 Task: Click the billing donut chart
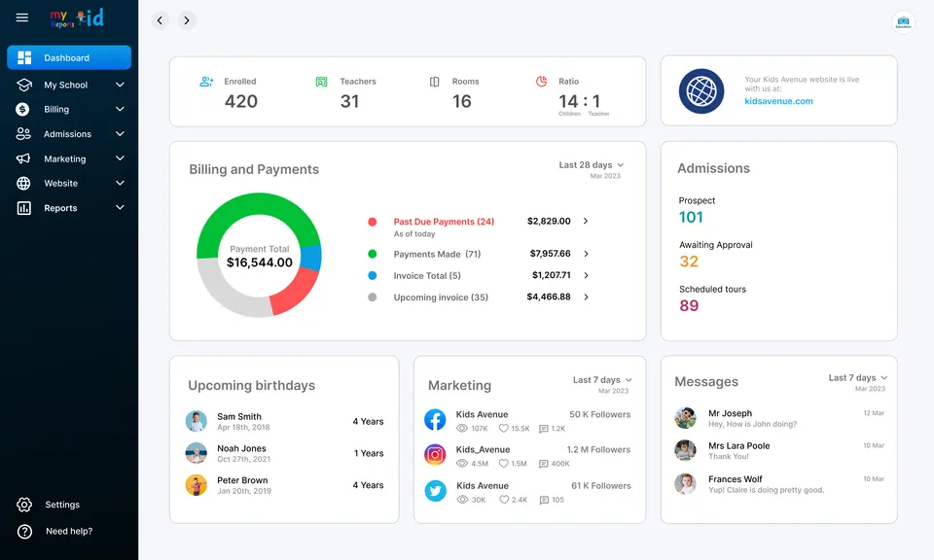(259, 255)
